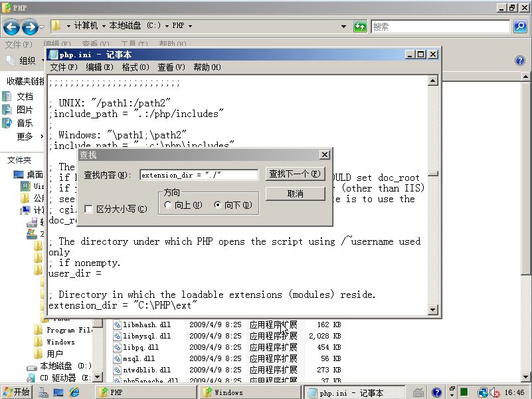Select the 向下 (Down) direction radio button
The height and width of the screenshot is (399, 532).
tap(217, 205)
